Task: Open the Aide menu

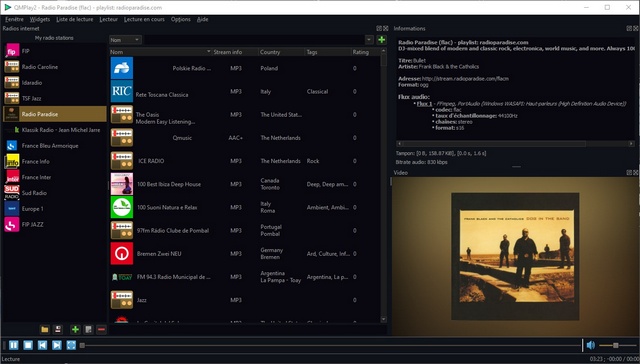Action: [202, 19]
